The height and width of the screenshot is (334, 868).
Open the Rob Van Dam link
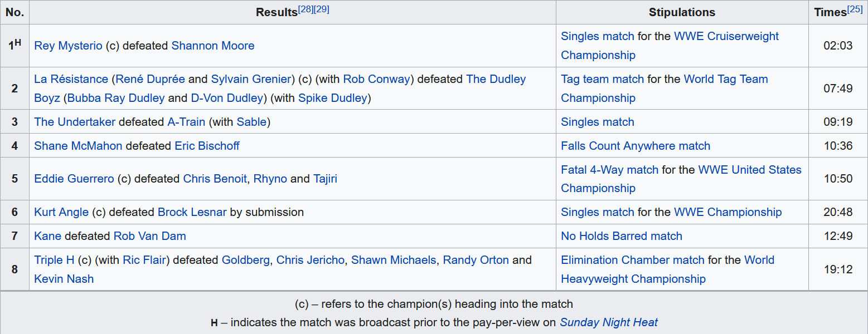[149, 236]
